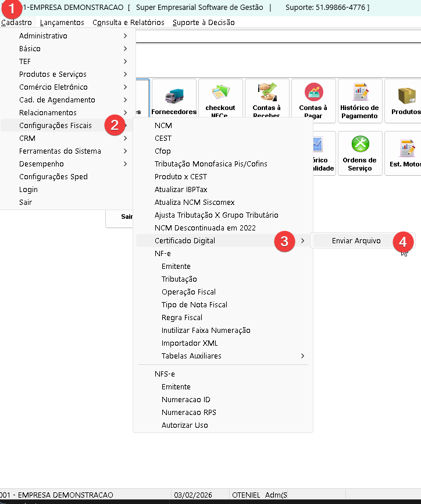Image resolution: width=421 pixels, height=504 pixels.
Task: Select Importador XML under NF-e
Action: pos(190,343)
